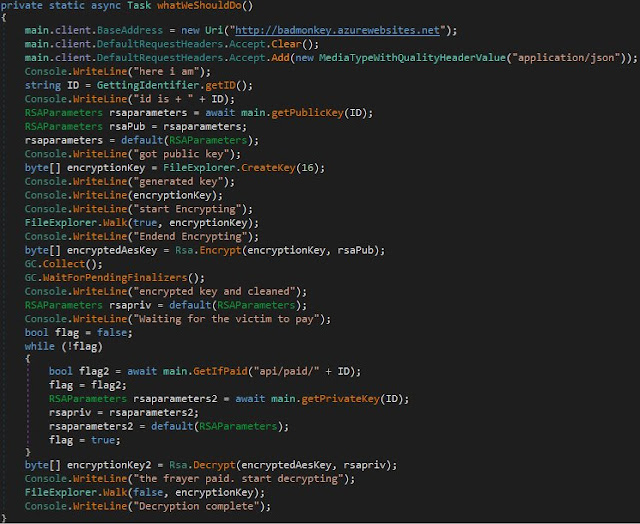
Task: Select the "api/paid/" string
Action: point(287,371)
